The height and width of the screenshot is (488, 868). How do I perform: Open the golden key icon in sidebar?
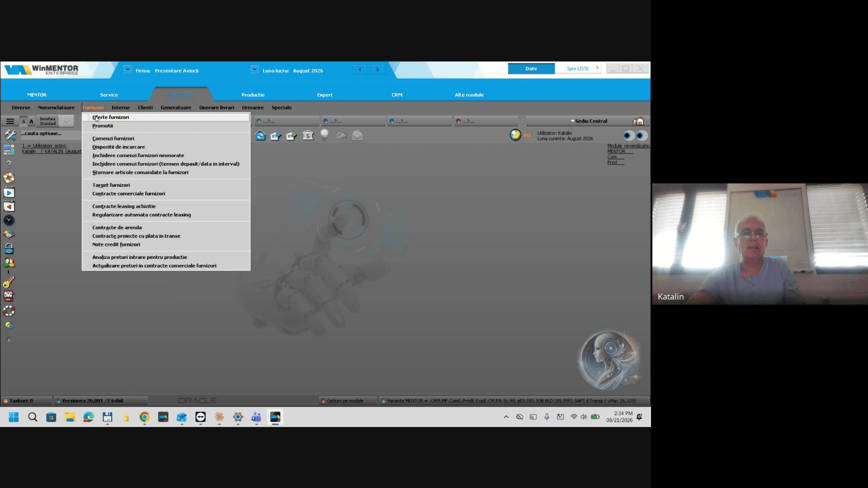pos(9,282)
